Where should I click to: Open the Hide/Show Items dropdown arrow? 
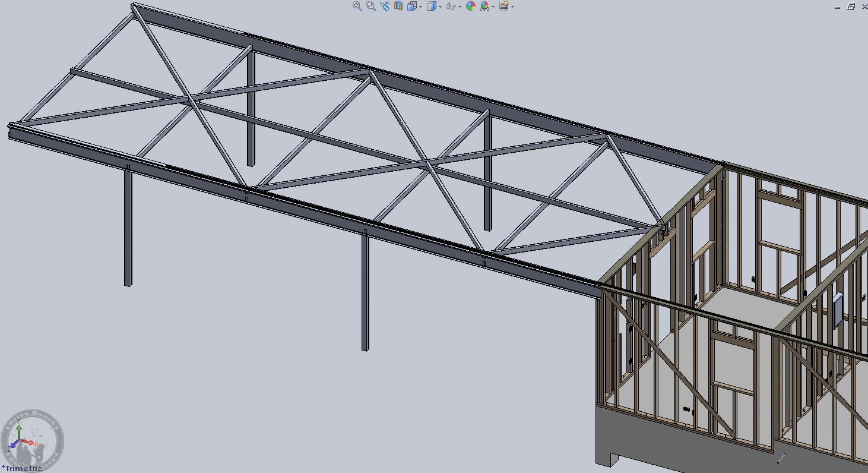click(x=460, y=7)
